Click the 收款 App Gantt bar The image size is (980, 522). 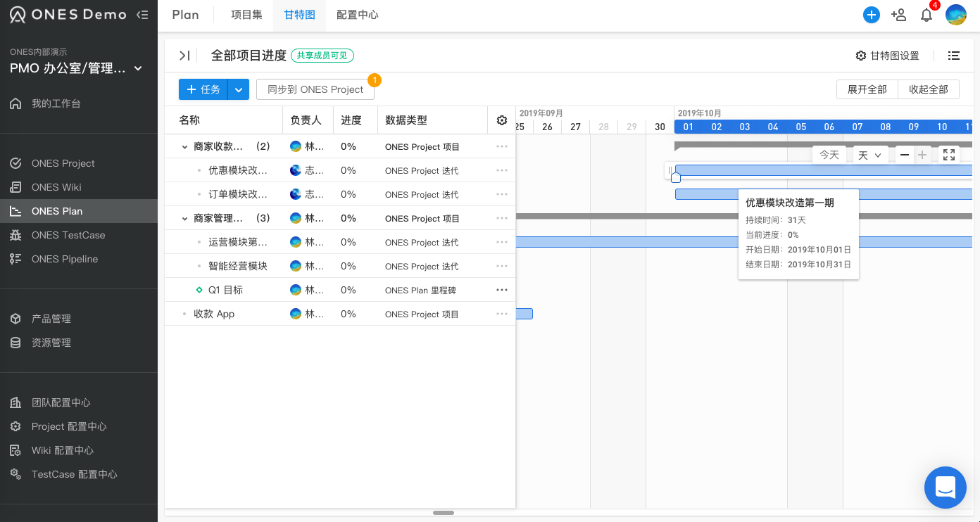(x=524, y=314)
